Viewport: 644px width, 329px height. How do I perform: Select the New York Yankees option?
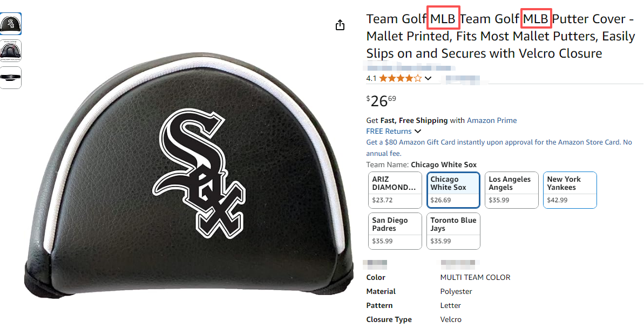[x=570, y=190]
